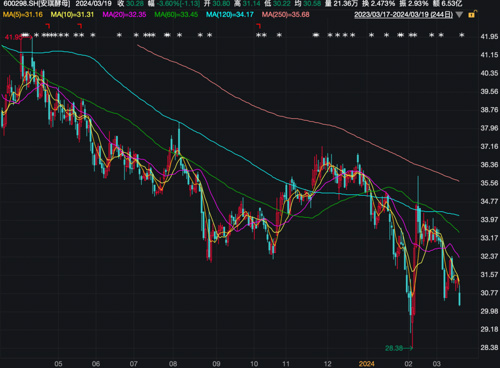This screenshot has height=368, width=500.
Task: Click the star marker above the 2024 label
Action: (x=371, y=35)
